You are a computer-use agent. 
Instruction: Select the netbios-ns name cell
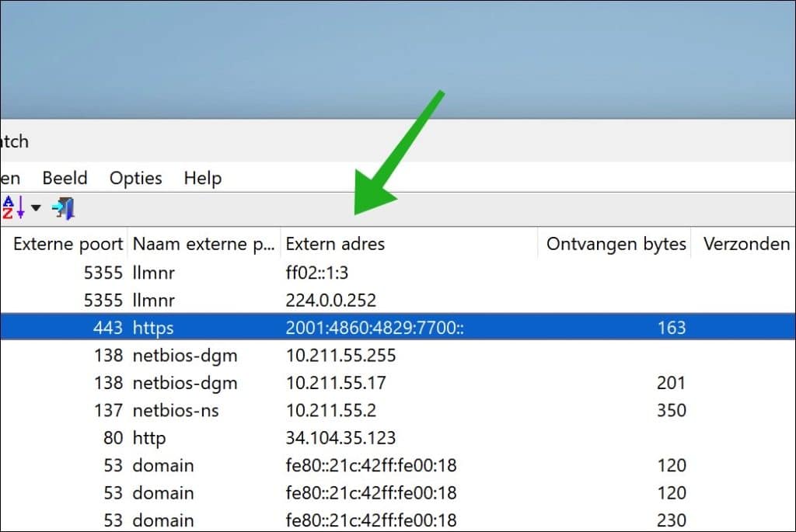[x=176, y=410]
